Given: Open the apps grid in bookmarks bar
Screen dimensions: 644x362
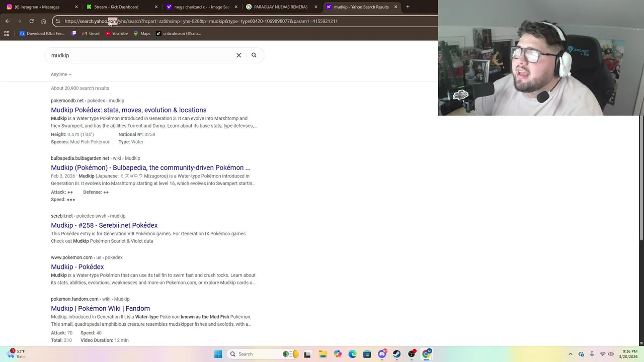Looking at the screenshot, I should tap(7, 34).
